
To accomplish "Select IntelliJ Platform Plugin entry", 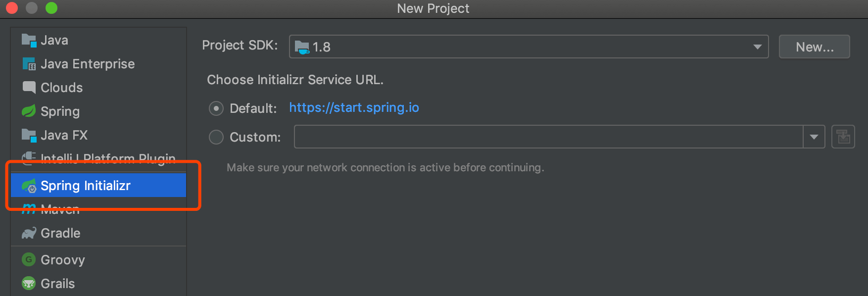I will pyautogui.click(x=107, y=158).
